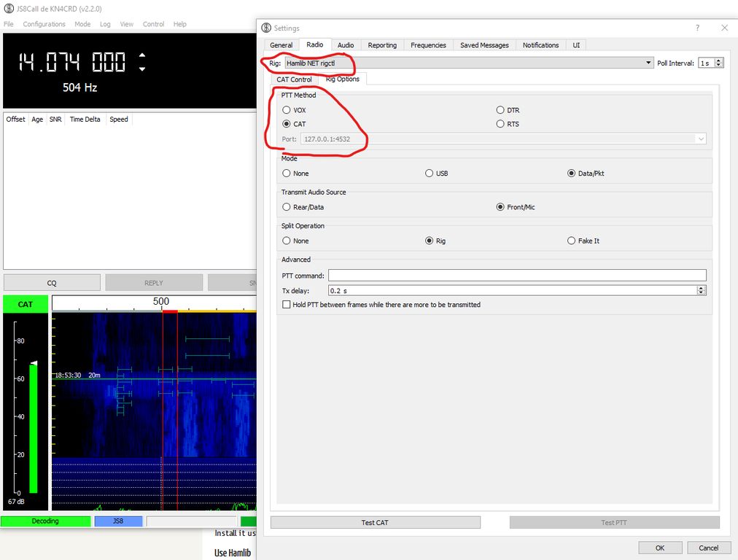738x560 pixels.
Task: Sort by the SNR column header
Action: 55,119
